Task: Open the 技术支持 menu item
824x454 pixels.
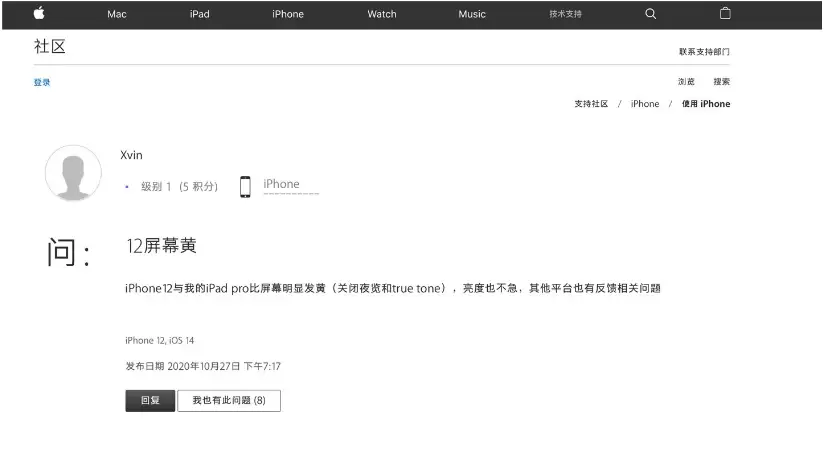Action: 565,14
